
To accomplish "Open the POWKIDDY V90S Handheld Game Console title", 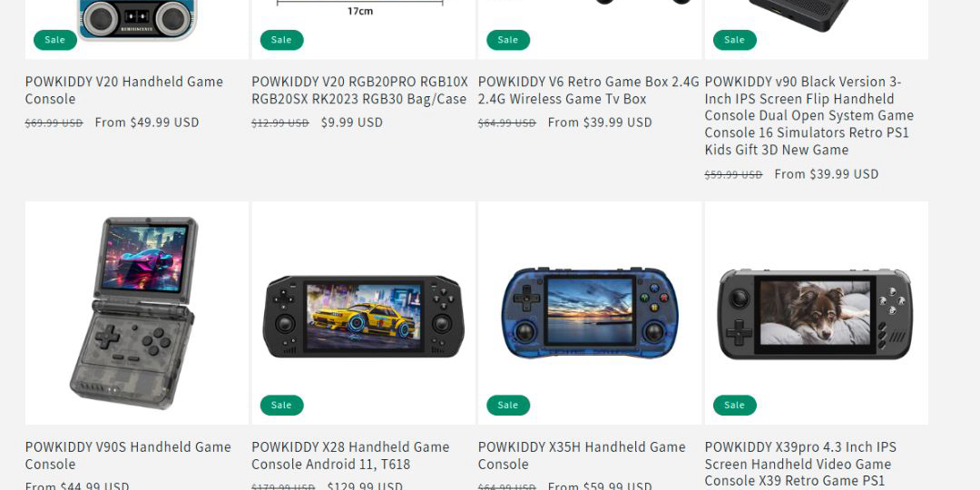I will tap(128, 456).
